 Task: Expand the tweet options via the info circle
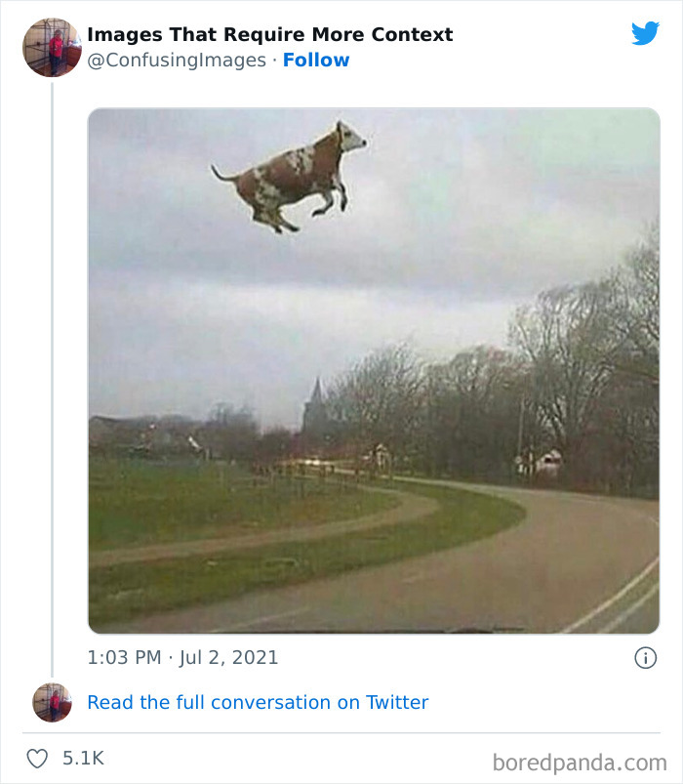[x=647, y=658]
